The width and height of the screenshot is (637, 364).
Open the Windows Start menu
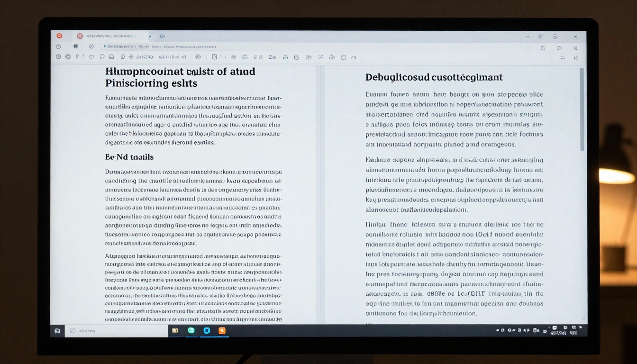57,331
